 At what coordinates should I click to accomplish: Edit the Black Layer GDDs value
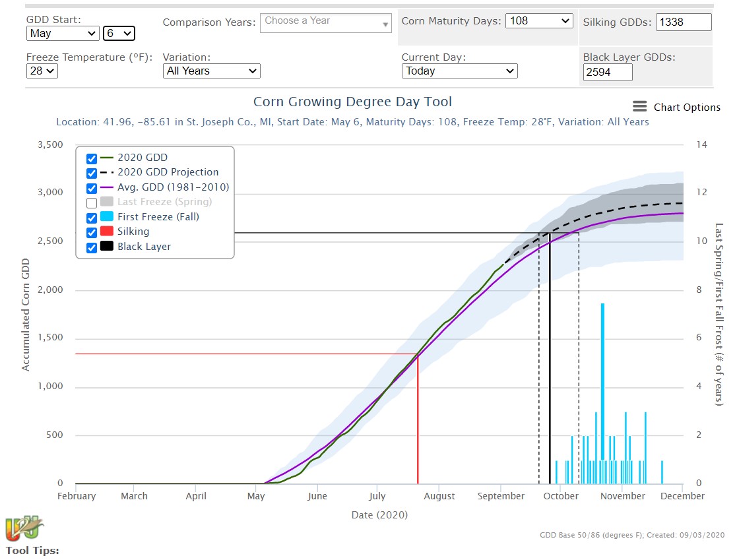(x=607, y=73)
